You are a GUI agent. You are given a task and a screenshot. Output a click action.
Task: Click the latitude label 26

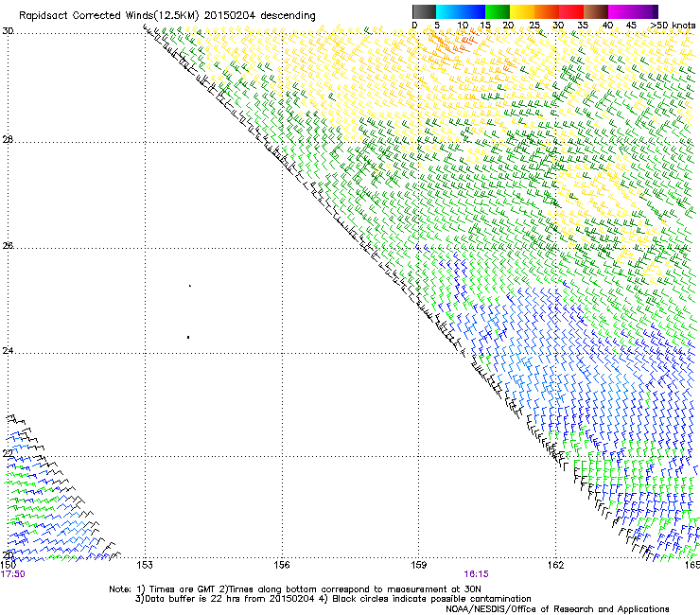pos(8,245)
